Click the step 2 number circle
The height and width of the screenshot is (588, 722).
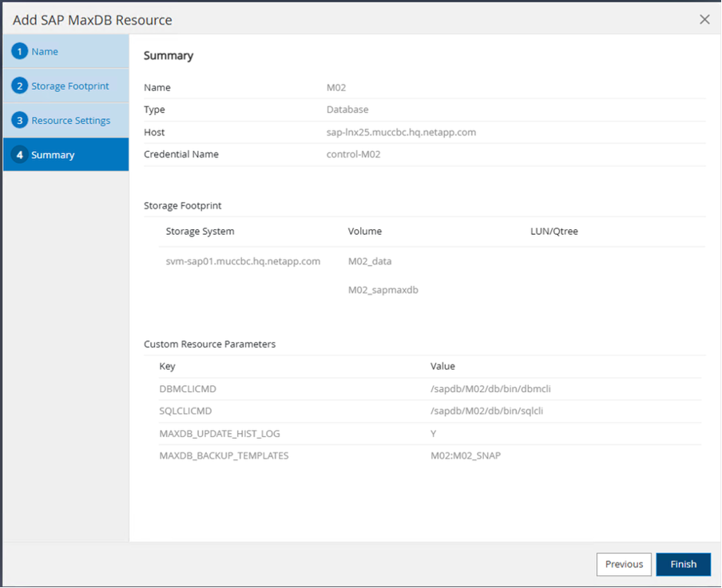[x=20, y=86]
